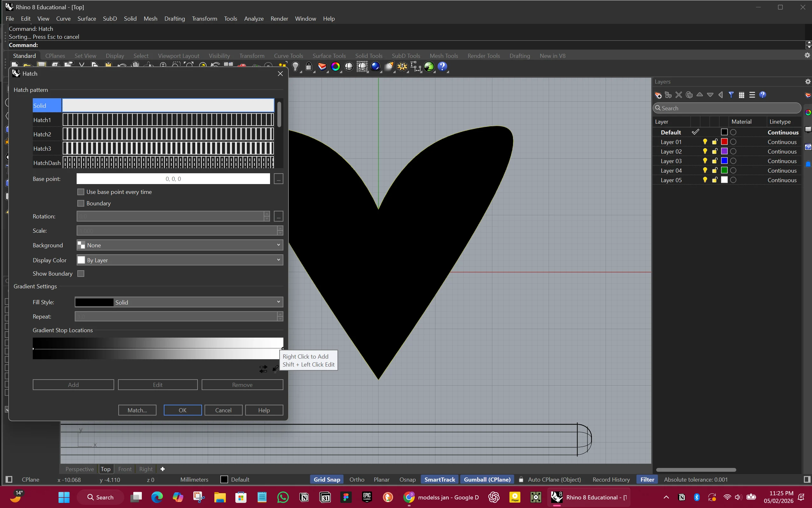The height and width of the screenshot is (508, 812).
Task: Enable 'Use base point every time' checkbox
Action: click(x=81, y=192)
